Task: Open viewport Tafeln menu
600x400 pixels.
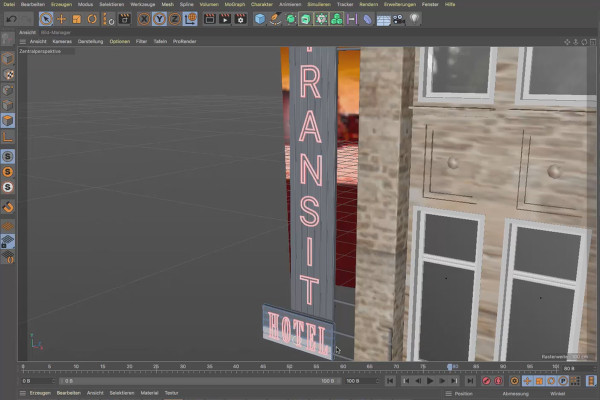Action: point(160,41)
